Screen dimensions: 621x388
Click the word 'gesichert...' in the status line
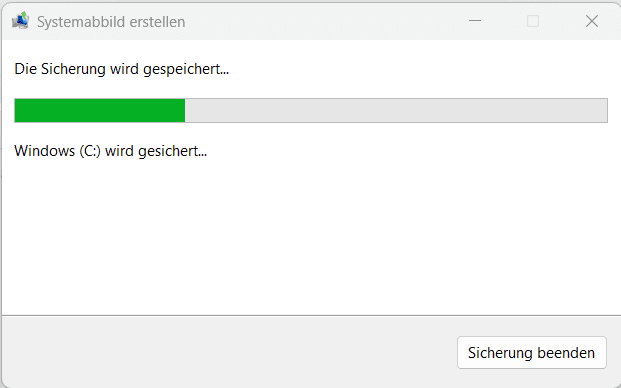click(x=172, y=152)
